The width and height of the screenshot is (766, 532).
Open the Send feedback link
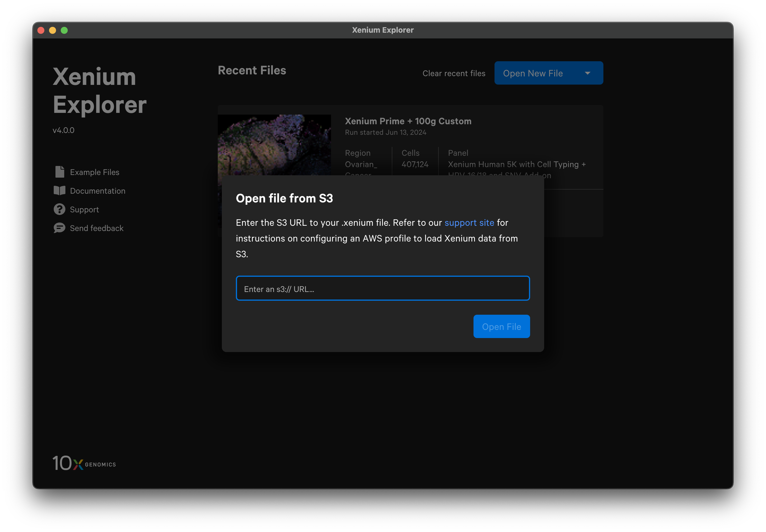click(x=97, y=228)
